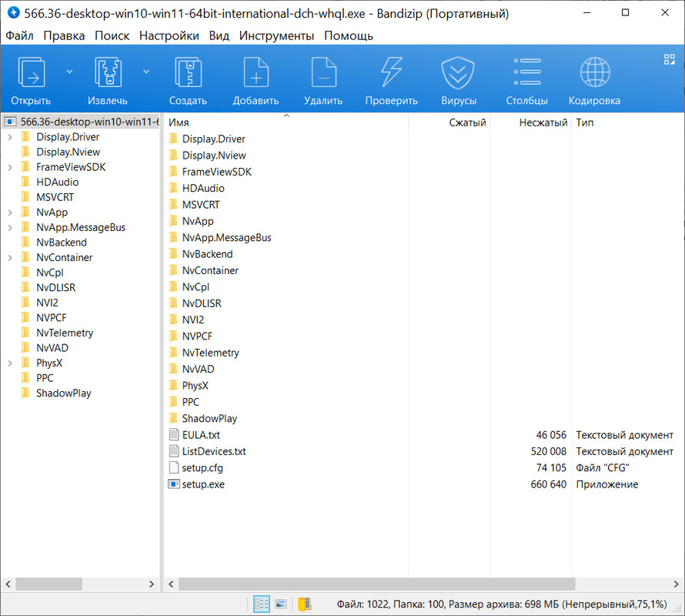Select the HDAudio folder icon in file list
Image resolution: width=685 pixels, height=616 pixels.
[x=173, y=188]
